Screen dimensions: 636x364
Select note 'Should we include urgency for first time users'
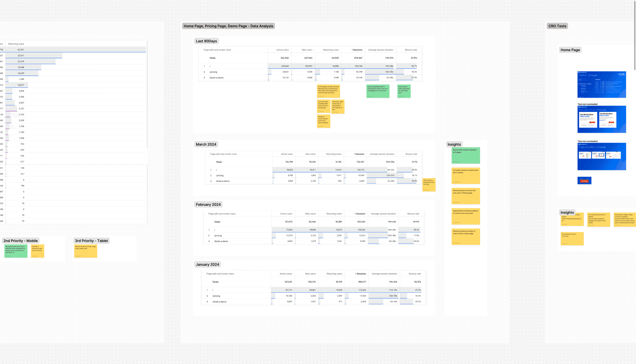pos(323,121)
